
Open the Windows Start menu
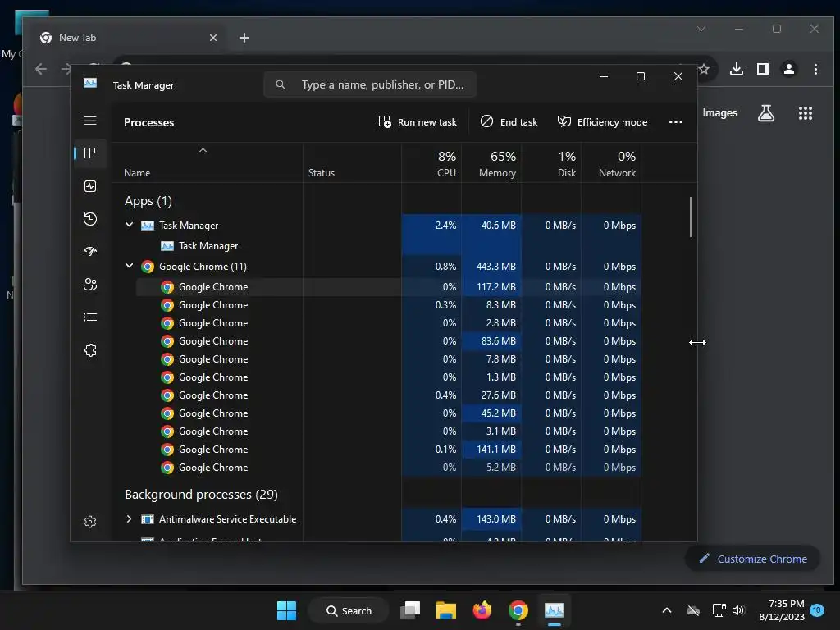click(286, 610)
